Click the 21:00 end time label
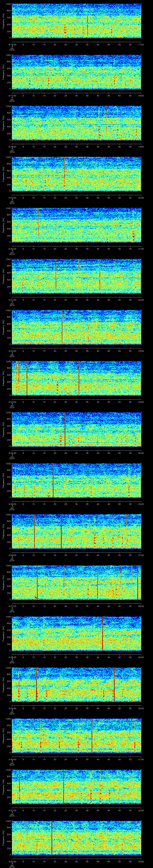The image size is (153, 868). [x=141, y=248]
